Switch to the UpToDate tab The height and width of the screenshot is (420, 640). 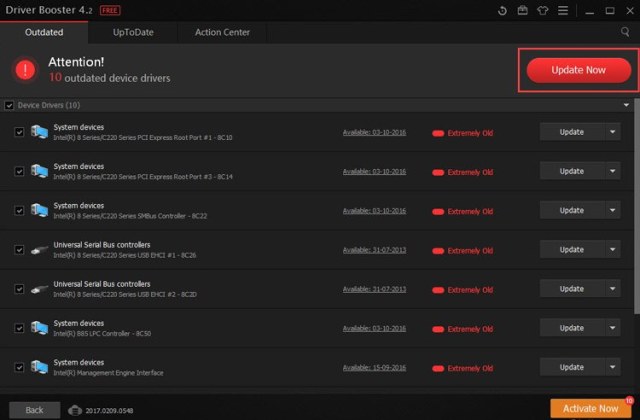132,32
